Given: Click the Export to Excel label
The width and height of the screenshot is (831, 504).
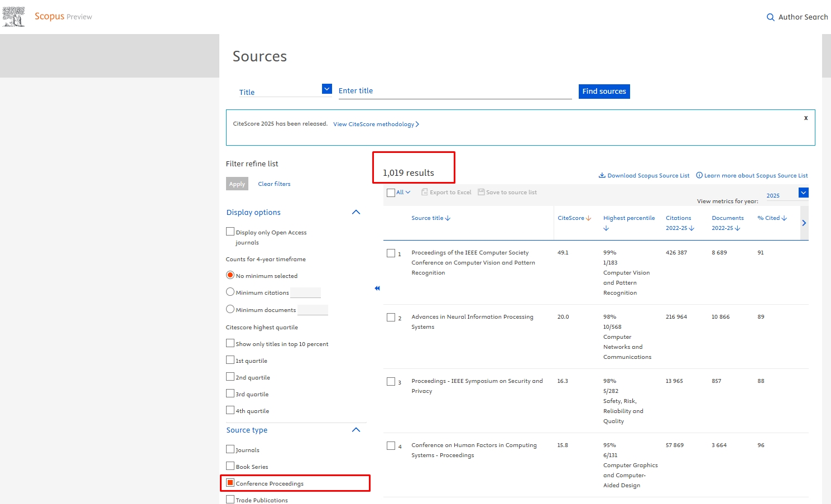Looking at the screenshot, I should (x=450, y=192).
